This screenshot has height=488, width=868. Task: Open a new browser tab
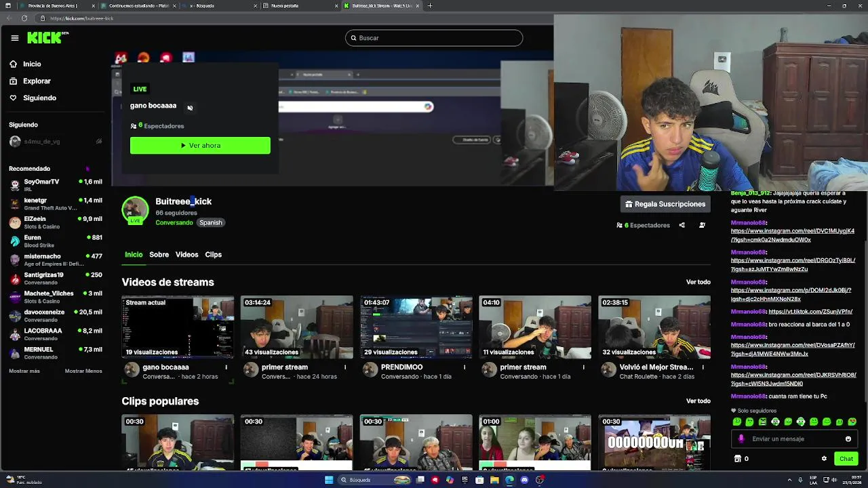click(x=430, y=5)
